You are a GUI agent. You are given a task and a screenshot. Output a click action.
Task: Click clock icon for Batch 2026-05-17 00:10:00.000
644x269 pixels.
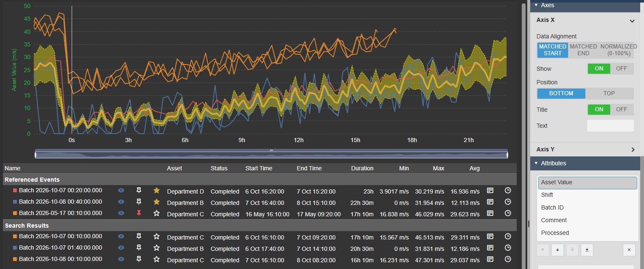[508, 213]
